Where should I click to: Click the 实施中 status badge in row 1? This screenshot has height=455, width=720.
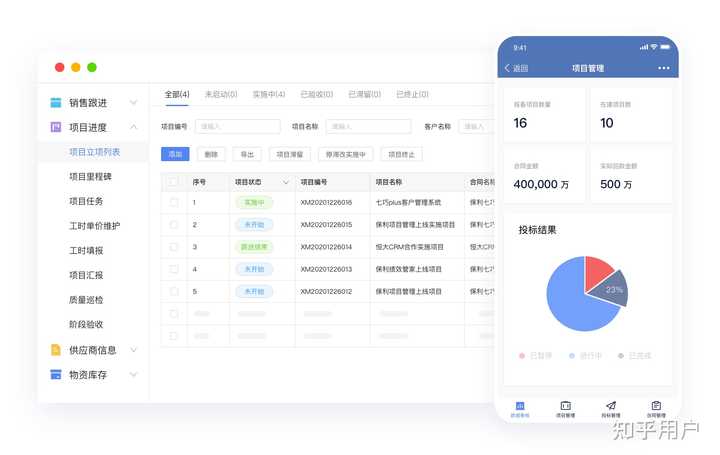[254, 202]
